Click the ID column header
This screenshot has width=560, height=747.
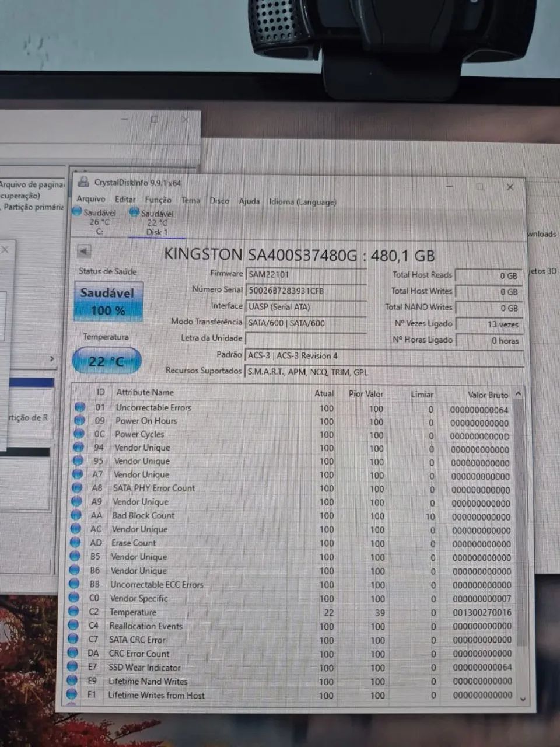[x=100, y=392]
